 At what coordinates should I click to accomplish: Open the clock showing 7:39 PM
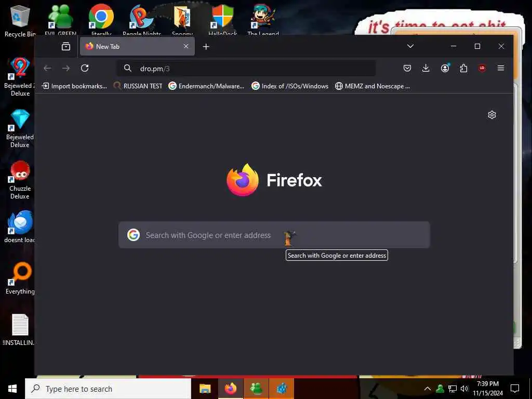point(488,389)
